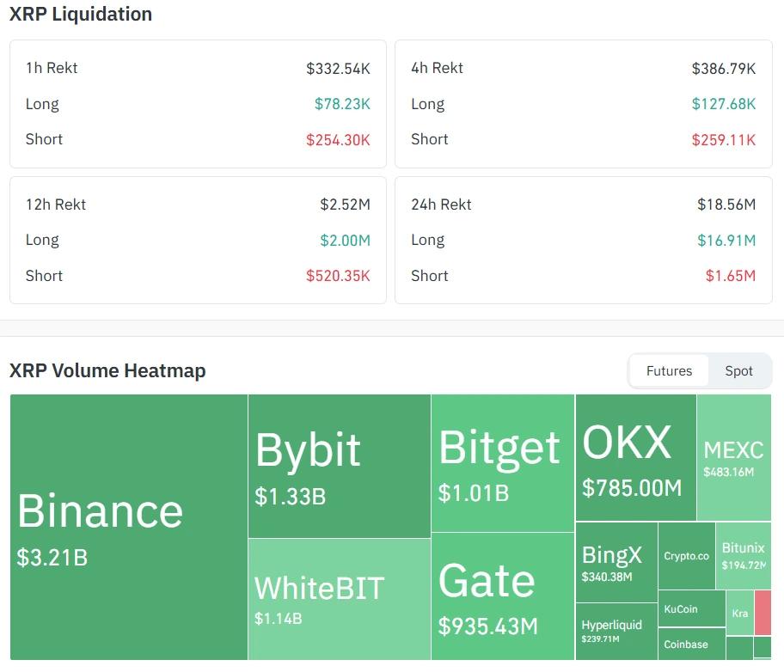Click the OKX tile showing $785.00M
Viewport: 784px width, 672px height.
coord(635,455)
